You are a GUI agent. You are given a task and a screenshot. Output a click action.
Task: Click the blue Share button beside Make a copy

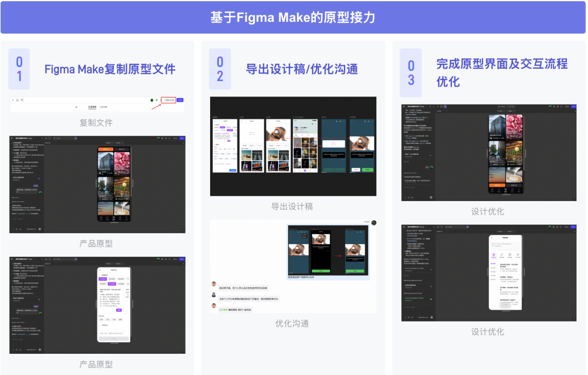[x=180, y=100]
